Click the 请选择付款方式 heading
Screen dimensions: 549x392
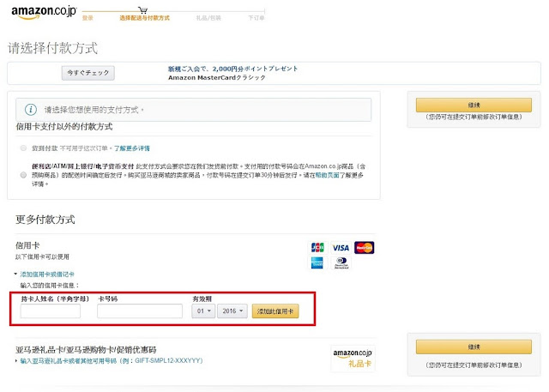[x=52, y=48]
